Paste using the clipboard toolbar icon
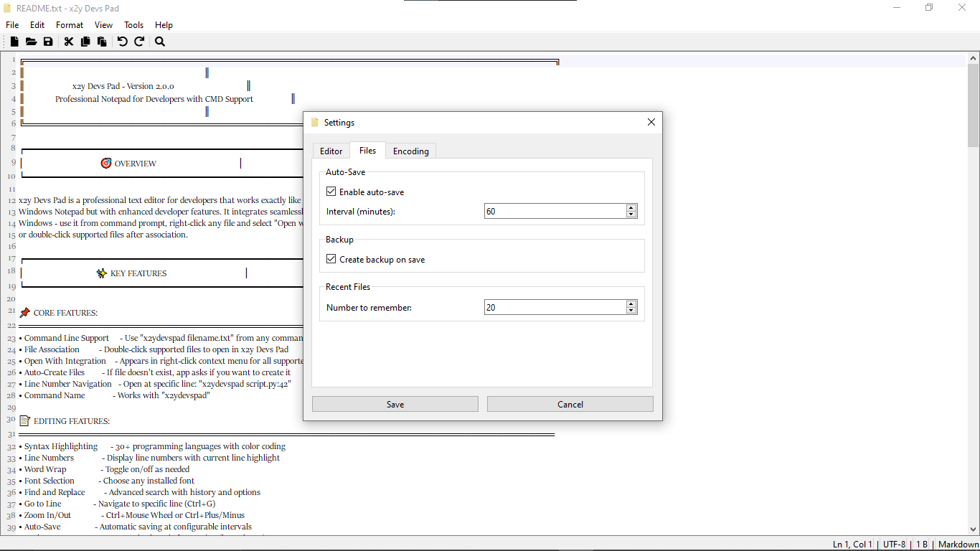 [x=102, y=42]
